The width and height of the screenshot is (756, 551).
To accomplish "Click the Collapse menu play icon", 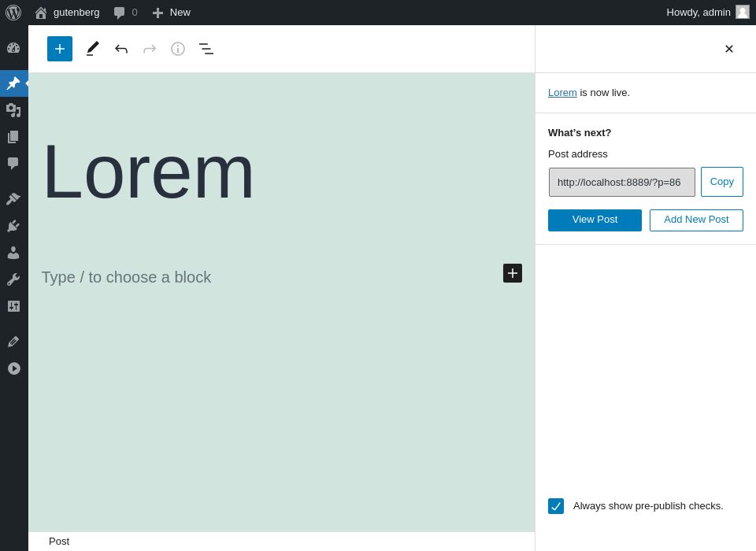I will 13,368.
